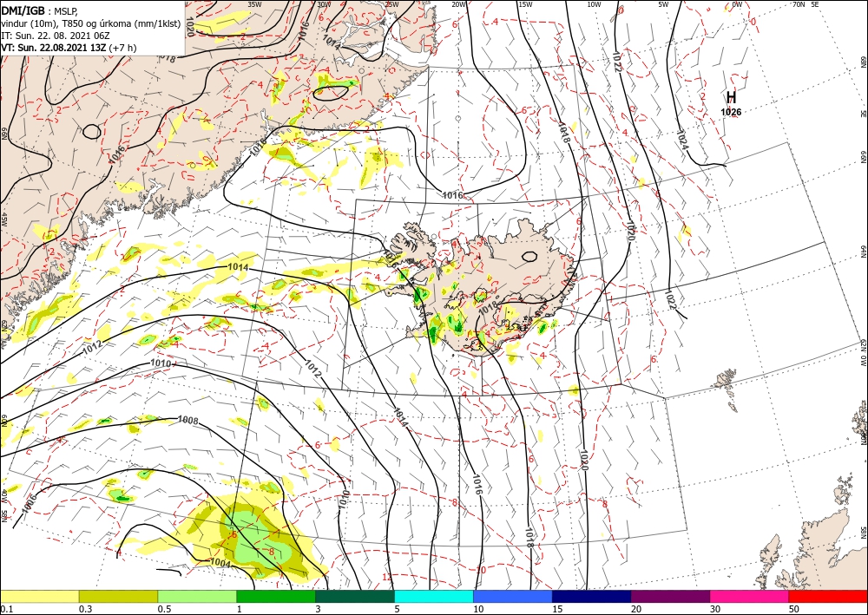
Task: Click the 5W longitude label
Action: coord(663,4)
